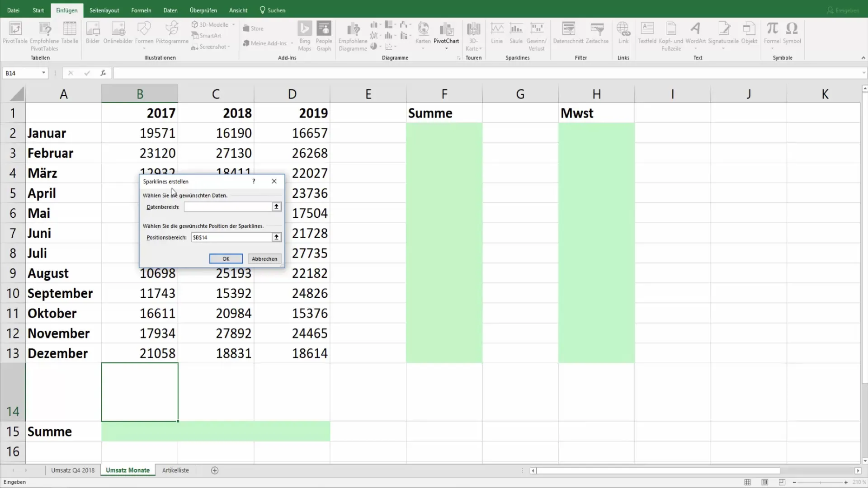
Task: Insert a Datenschnitt filter
Action: (568, 33)
